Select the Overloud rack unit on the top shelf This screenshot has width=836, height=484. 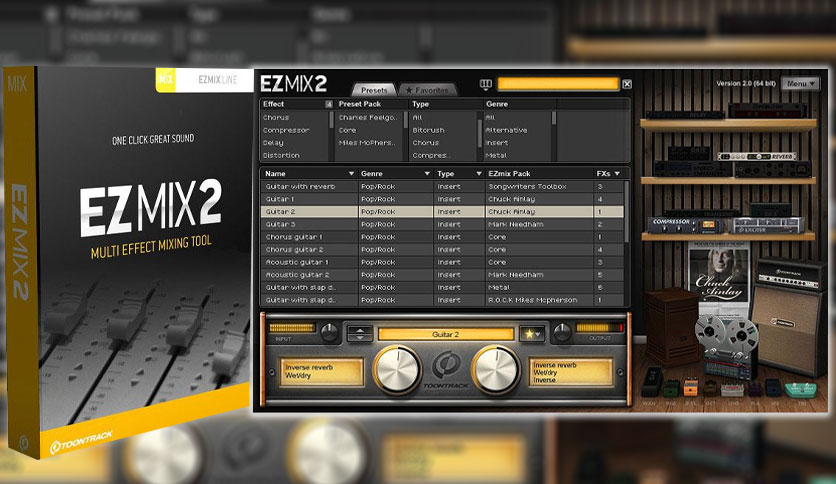pos(767,111)
